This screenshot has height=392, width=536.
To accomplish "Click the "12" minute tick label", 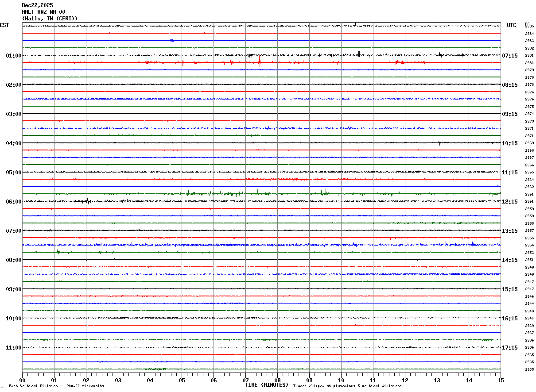I will click(x=405, y=380).
